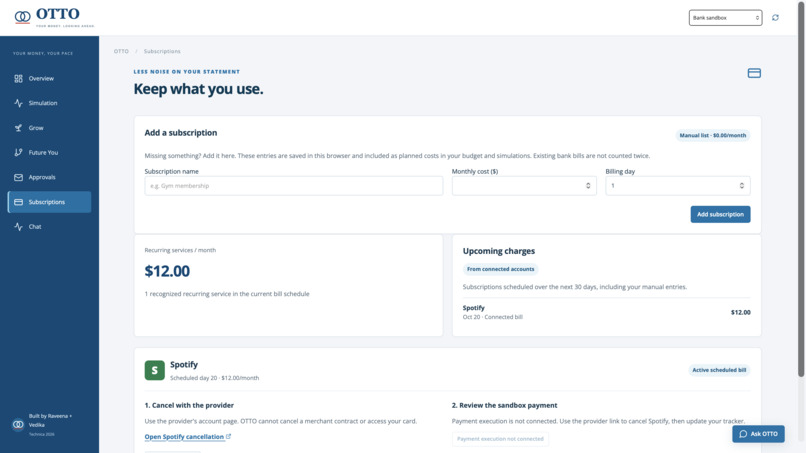
Task: Click the OTTO logo in header
Action: [x=54, y=17]
